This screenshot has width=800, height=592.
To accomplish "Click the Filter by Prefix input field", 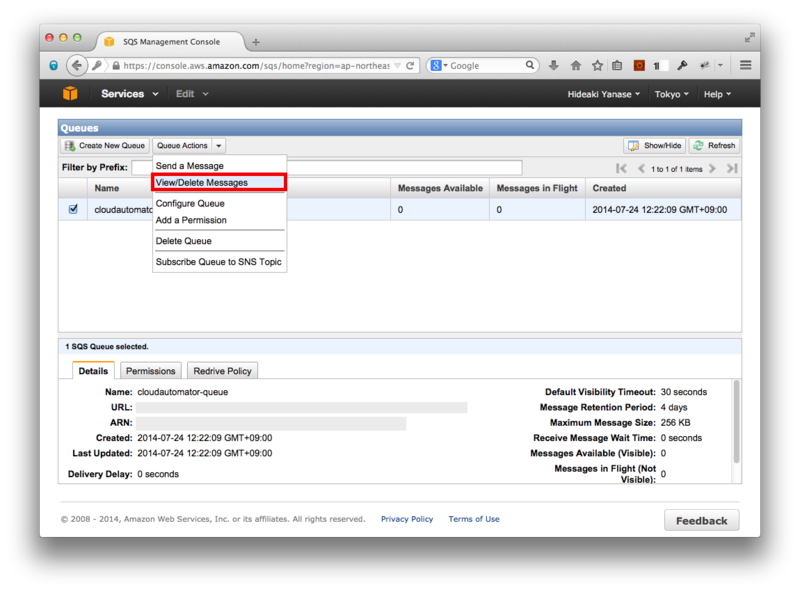I will (327, 167).
